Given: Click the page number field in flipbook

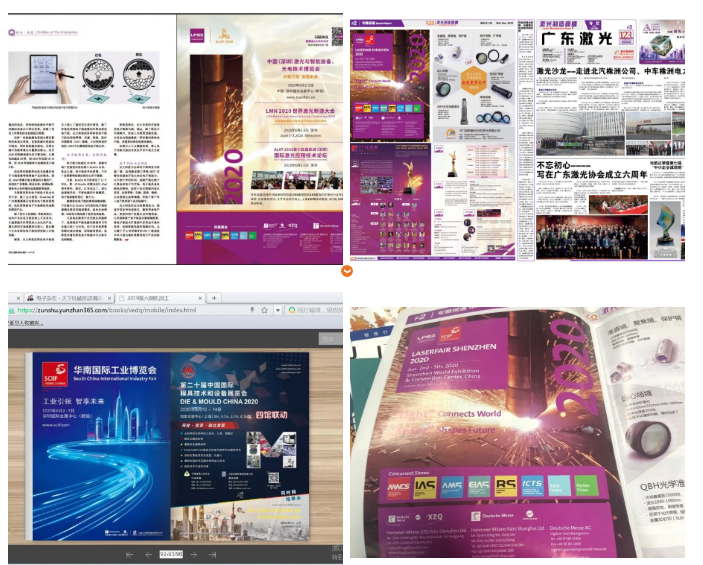Looking at the screenshot, I should [171, 555].
